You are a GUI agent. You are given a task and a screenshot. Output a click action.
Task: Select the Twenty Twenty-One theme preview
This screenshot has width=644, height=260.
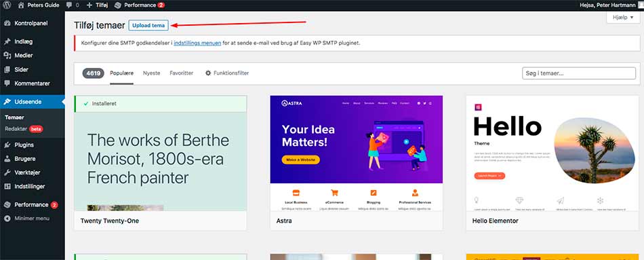click(x=160, y=153)
